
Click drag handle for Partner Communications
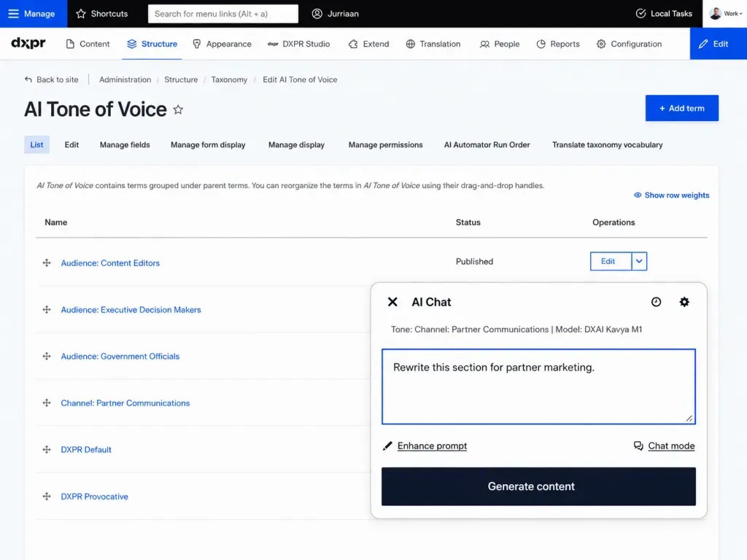(47, 402)
